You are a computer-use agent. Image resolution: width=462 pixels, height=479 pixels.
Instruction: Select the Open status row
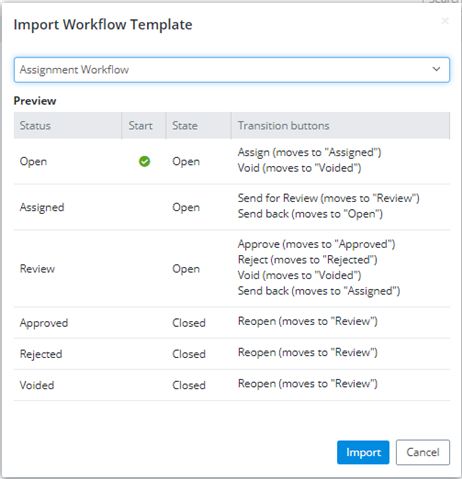[232, 161]
